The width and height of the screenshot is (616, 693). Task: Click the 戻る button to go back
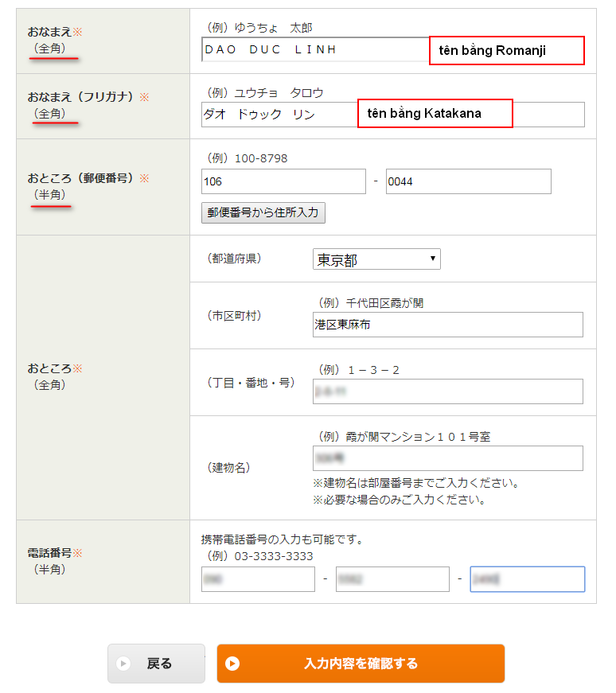point(156,664)
